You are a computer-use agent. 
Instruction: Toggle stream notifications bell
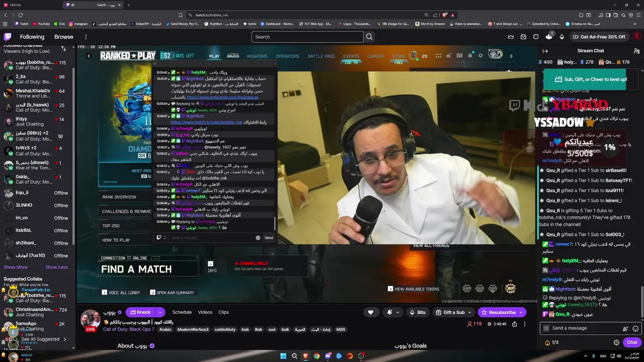coord(389,312)
